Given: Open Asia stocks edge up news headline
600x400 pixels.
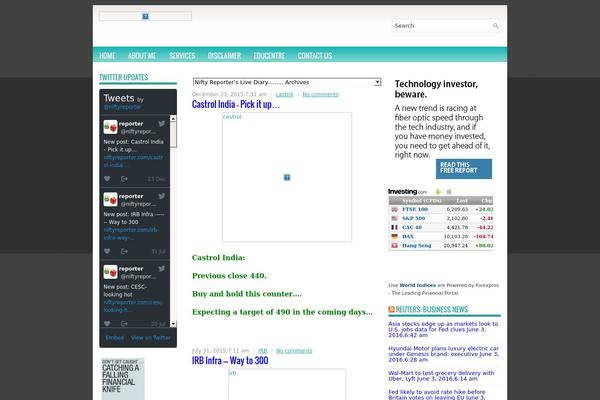Looking at the screenshot, I should 443,329.
